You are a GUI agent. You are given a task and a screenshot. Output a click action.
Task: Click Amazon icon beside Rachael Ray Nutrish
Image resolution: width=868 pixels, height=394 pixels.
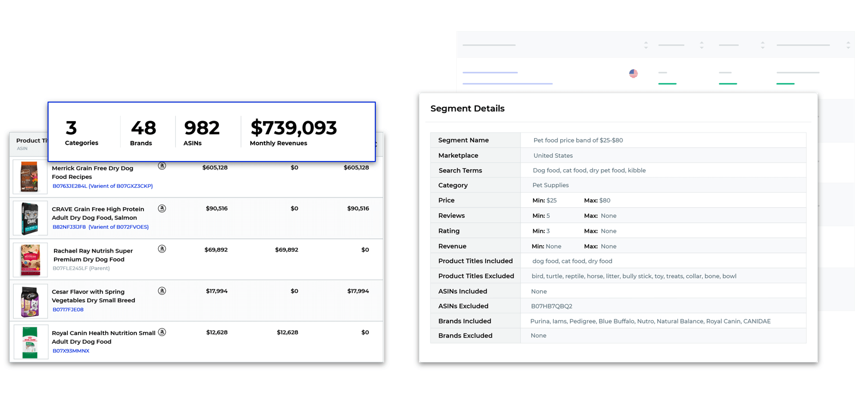(x=162, y=249)
